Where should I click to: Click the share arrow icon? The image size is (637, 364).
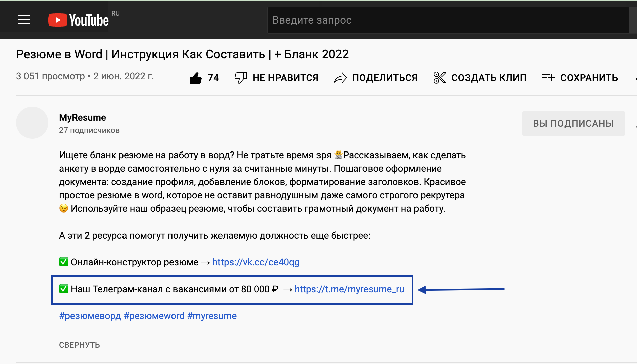tap(340, 78)
